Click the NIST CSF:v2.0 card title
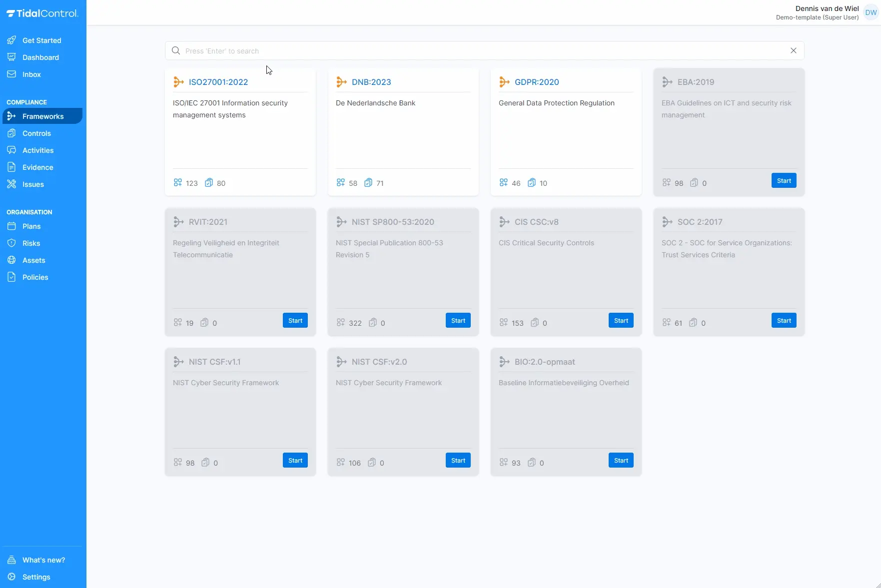The height and width of the screenshot is (588, 881). (x=379, y=362)
